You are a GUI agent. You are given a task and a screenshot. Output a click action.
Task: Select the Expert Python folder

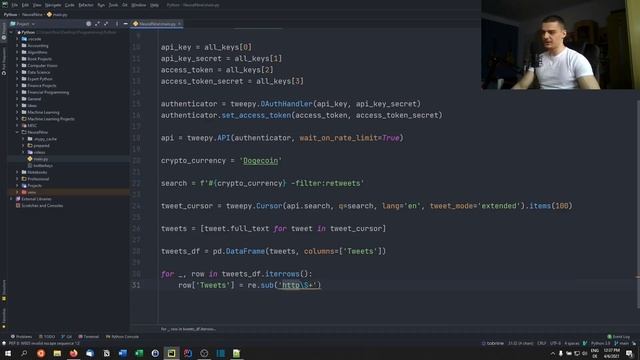pos(40,79)
